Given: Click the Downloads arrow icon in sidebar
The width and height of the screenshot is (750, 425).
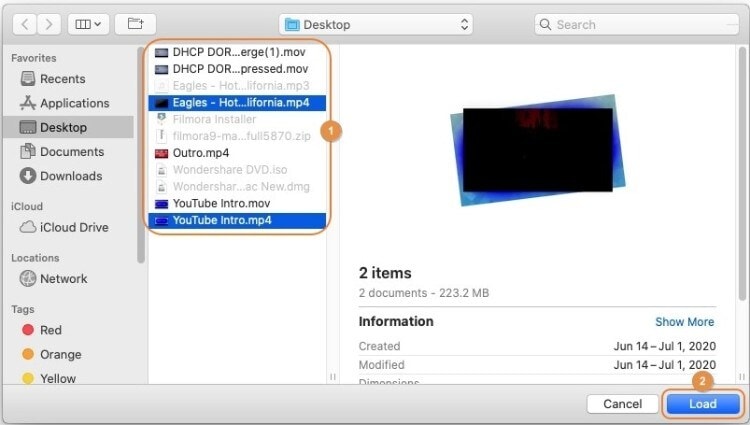Looking at the screenshot, I should 28,176.
